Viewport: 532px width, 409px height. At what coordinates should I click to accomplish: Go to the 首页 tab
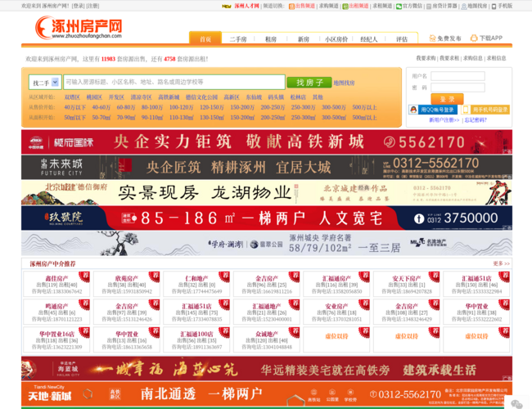click(205, 39)
